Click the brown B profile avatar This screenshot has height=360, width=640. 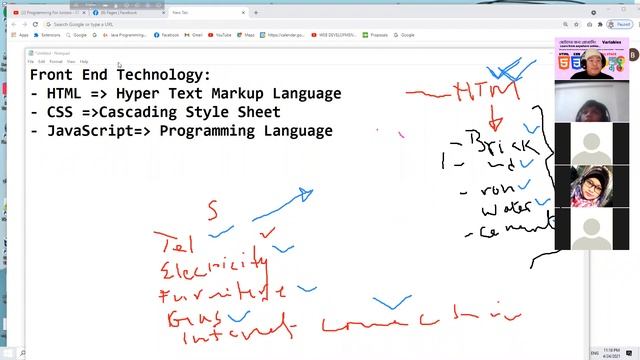point(633,55)
